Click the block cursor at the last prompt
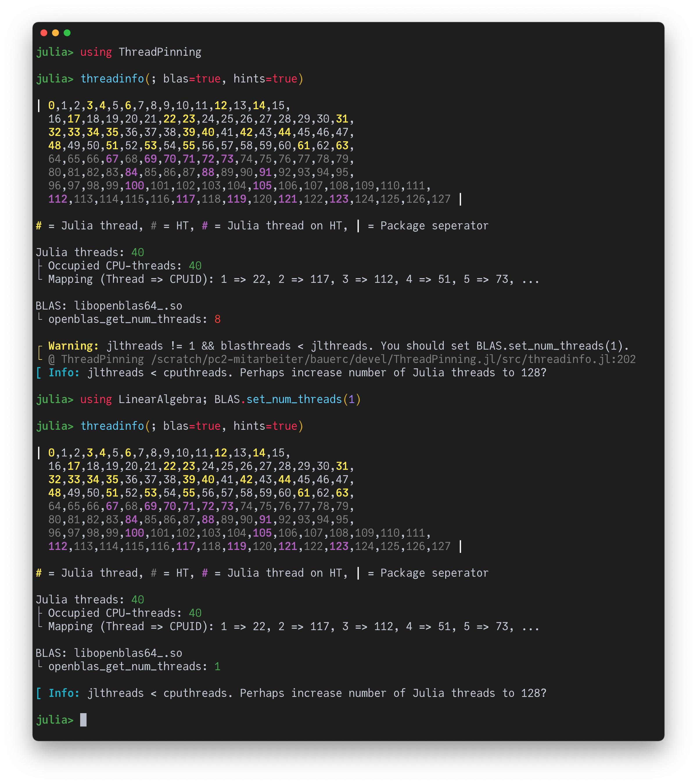Viewport: 697px width, 784px height. pyautogui.click(x=83, y=720)
